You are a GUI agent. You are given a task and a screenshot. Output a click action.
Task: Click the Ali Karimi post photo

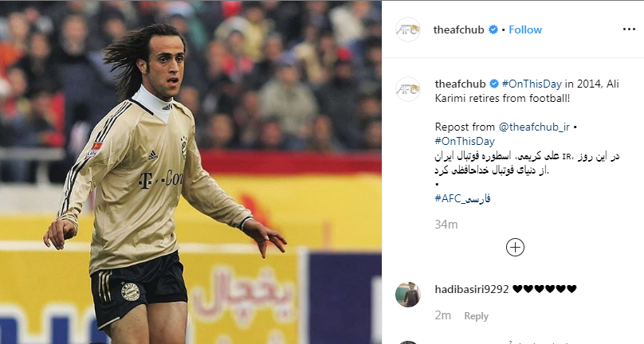click(190, 172)
